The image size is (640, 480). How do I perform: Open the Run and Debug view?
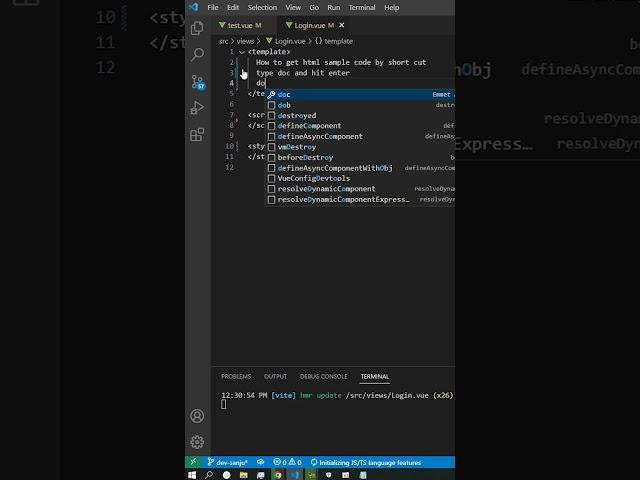[x=198, y=108]
